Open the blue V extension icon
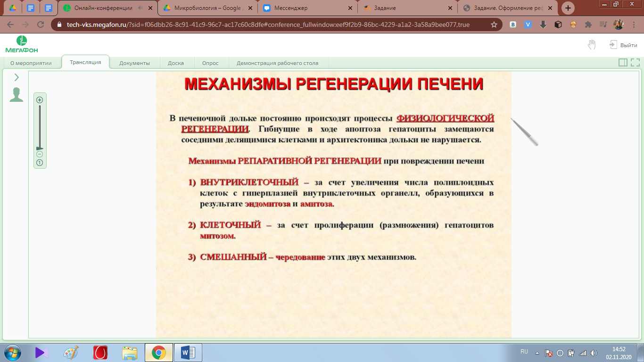 coord(528,25)
